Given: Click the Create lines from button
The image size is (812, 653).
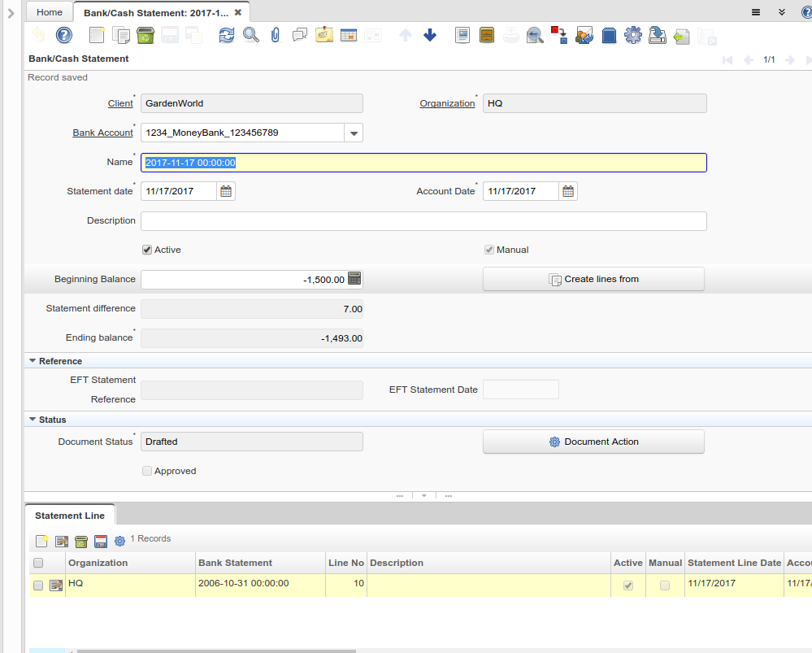Looking at the screenshot, I should [593, 279].
